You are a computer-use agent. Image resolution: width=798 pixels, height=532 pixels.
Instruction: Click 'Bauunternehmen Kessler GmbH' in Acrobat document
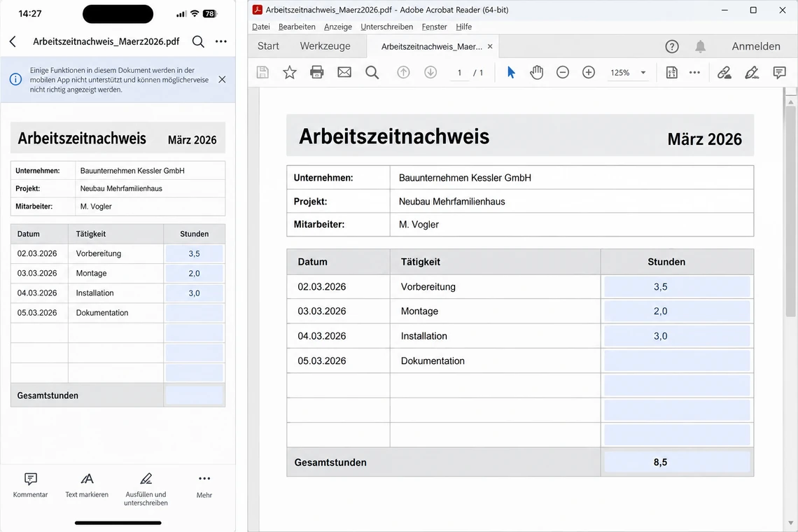click(465, 178)
